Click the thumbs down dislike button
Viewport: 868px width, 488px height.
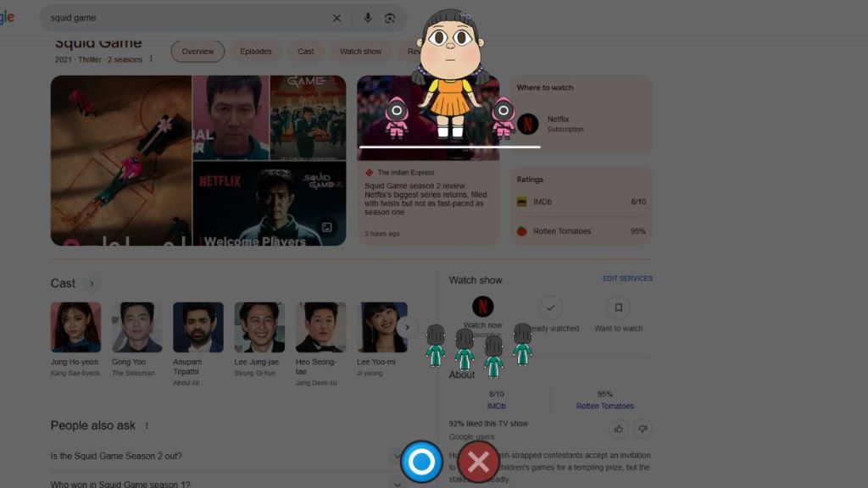pyautogui.click(x=643, y=429)
